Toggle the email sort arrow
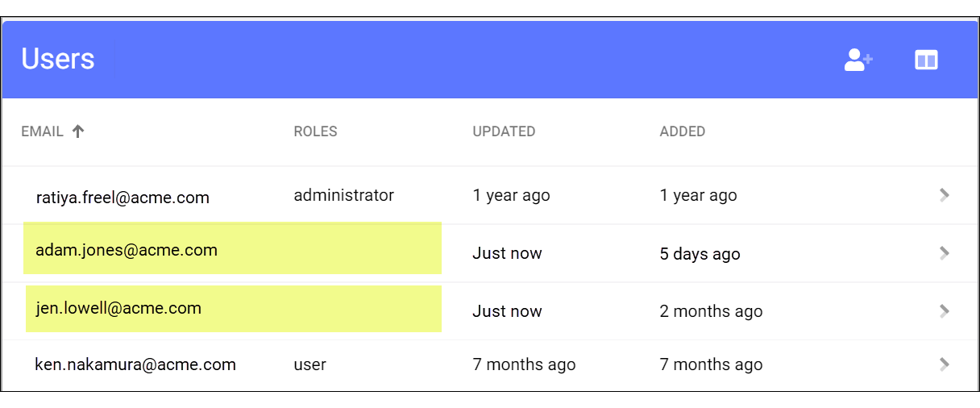This screenshot has height=408, width=980. pyautogui.click(x=78, y=131)
